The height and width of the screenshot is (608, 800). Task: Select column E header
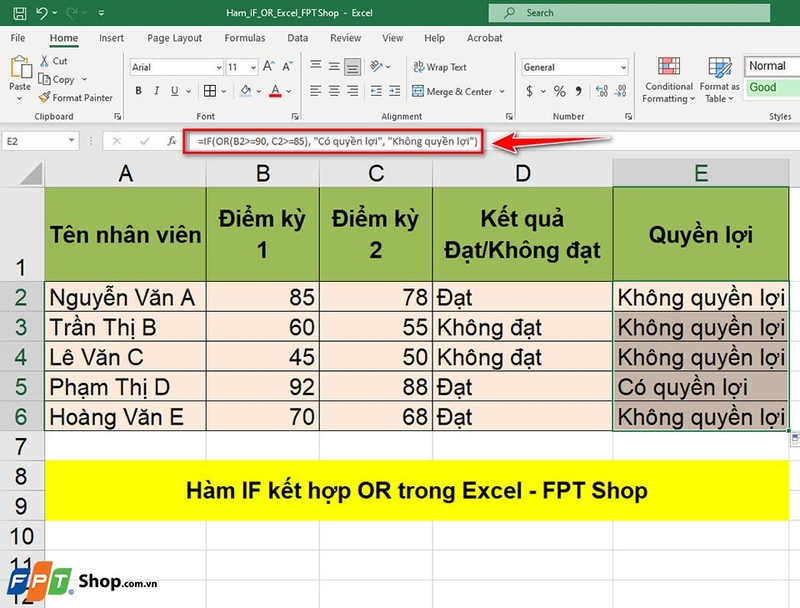(701, 173)
